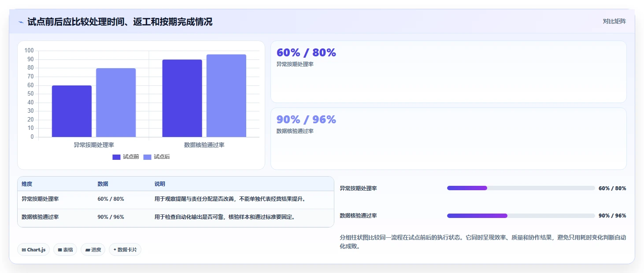Screen dimensions: 644x273
Task: Open the 60% / 80% KPI card
Action: pos(448,72)
